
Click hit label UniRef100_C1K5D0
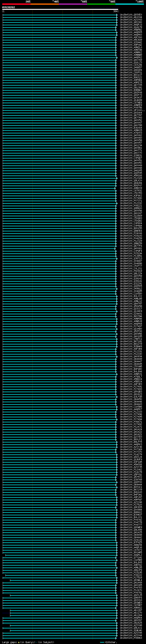tap(131, 294)
